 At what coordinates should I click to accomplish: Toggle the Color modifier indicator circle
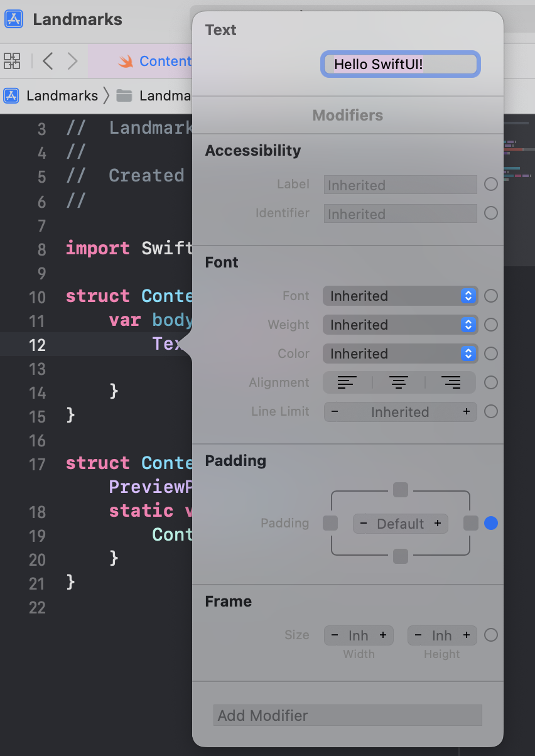pyautogui.click(x=491, y=354)
